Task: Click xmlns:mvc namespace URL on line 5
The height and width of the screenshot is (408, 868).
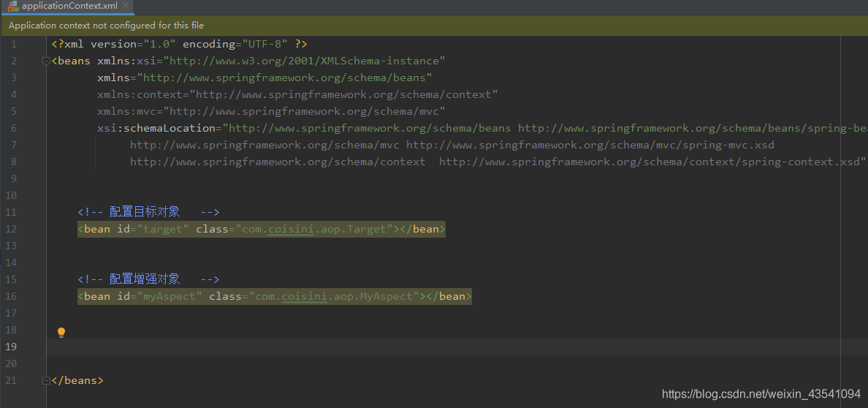Action: 304,111
